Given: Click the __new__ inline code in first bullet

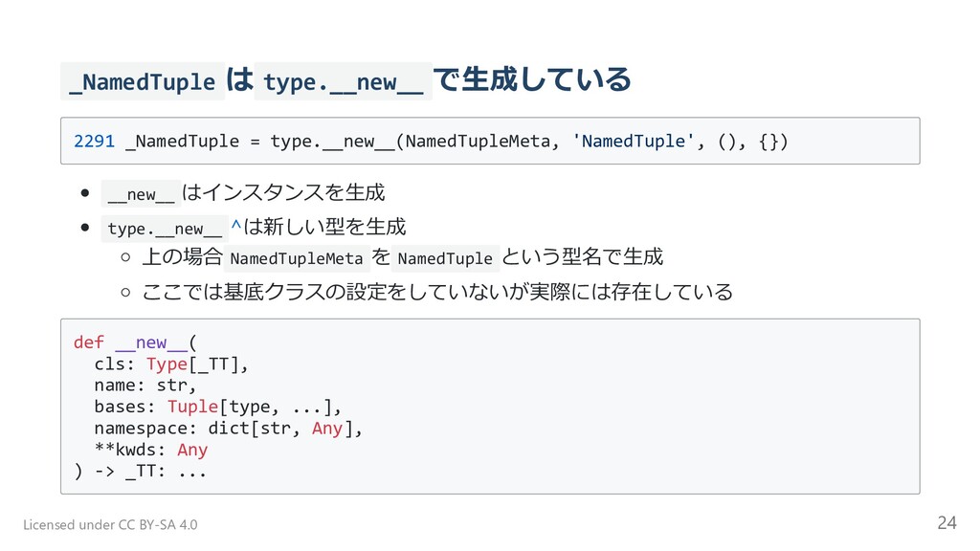Looking at the screenshot, I should point(141,194).
